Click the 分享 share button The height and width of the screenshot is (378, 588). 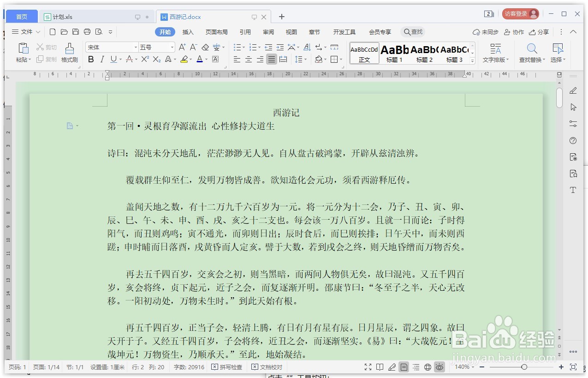tap(539, 32)
